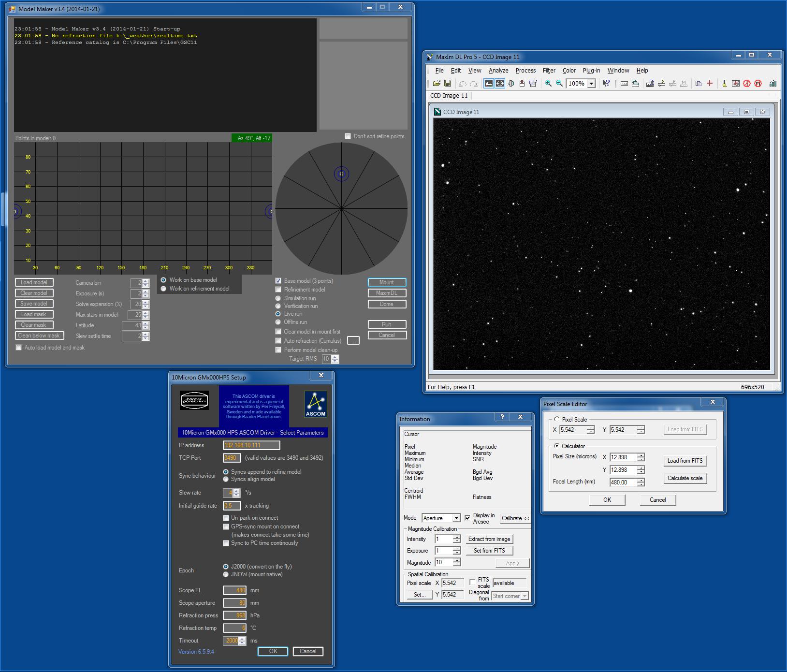
Task: Click the zoom in magnifier icon
Action: tap(548, 84)
